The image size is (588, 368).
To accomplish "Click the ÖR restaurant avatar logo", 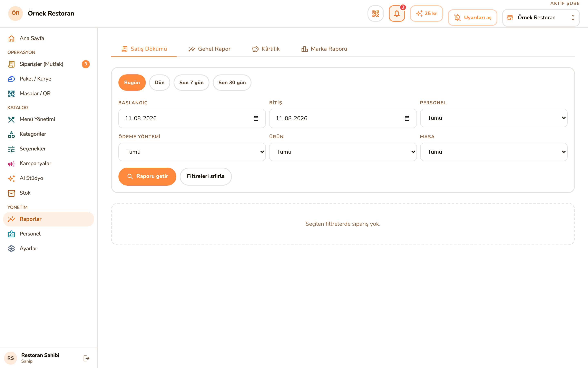I will [x=16, y=13].
